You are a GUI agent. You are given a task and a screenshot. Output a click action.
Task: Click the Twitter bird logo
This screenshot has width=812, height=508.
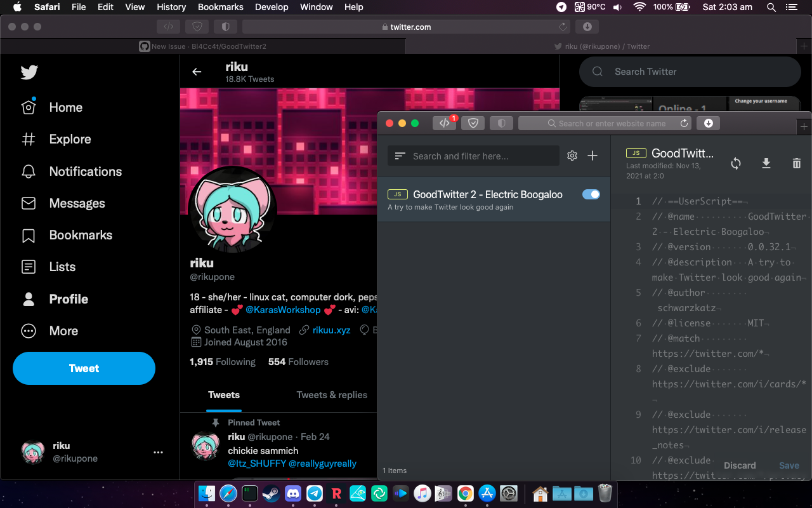(29, 72)
